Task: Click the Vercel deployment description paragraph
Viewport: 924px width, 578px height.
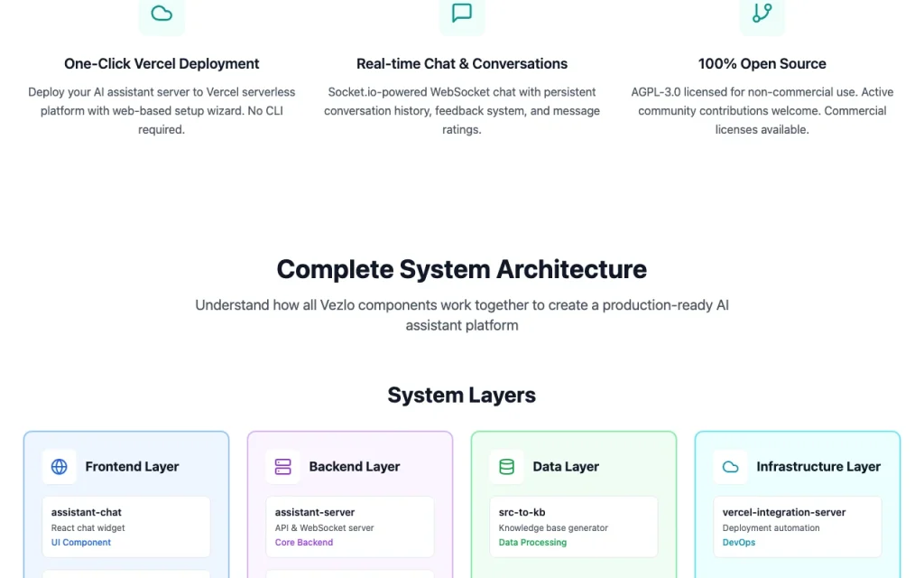Action: pyautogui.click(x=162, y=111)
